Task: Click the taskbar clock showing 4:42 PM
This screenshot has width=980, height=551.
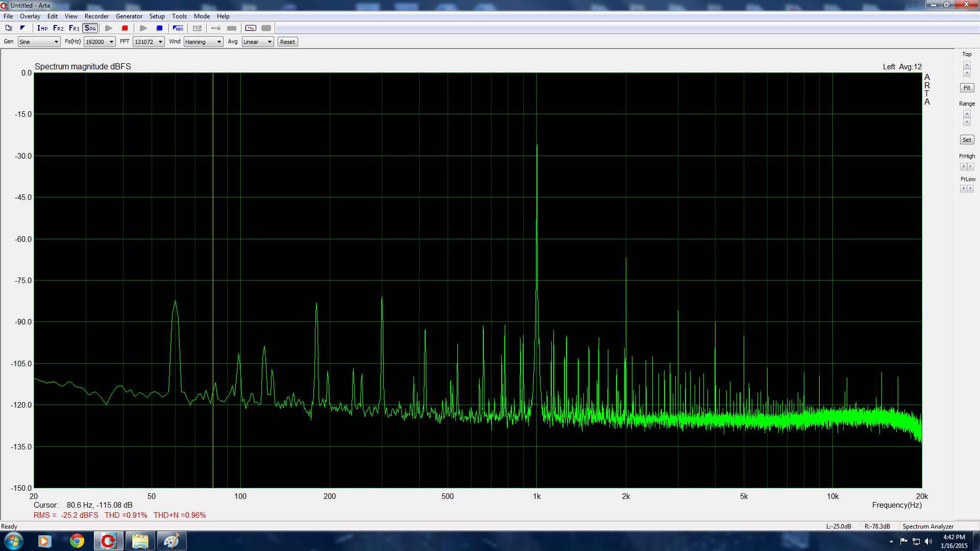Action: click(954, 541)
